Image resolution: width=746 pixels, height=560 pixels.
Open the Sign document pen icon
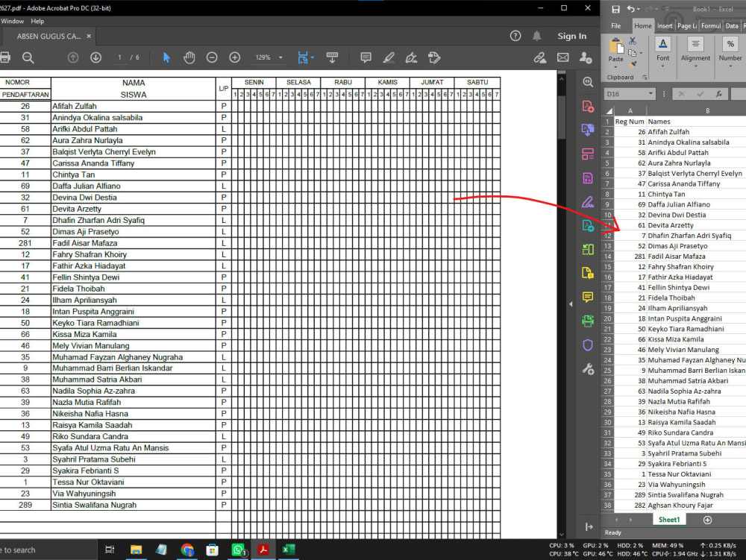pos(411,57)
